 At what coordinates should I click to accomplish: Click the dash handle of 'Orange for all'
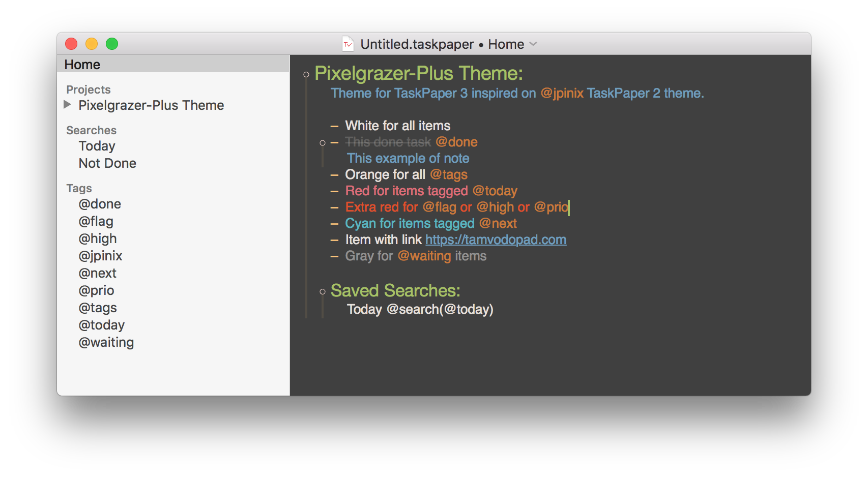[334, 175]
